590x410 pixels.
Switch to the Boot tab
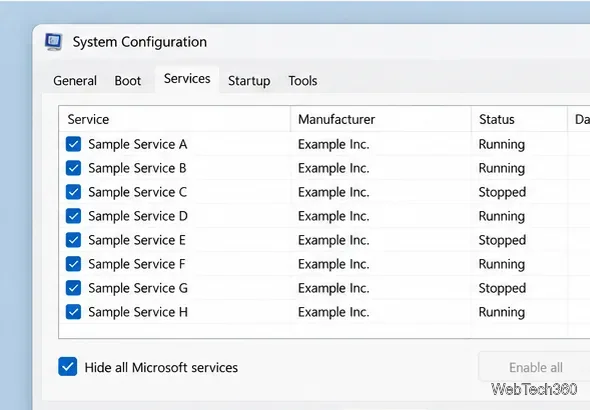pyautogui.click(x=128, y=80)
